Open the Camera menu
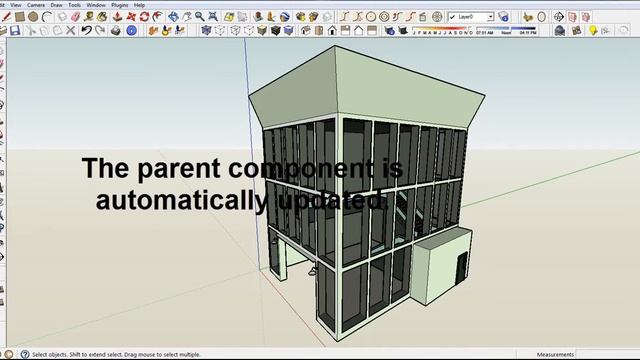The height and width of the screenshot is (360, 640). click(36, 5)
